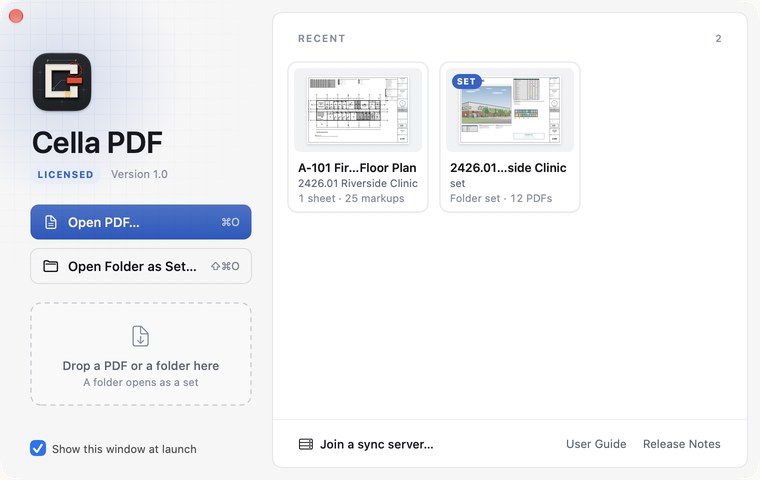760x480 pixels.
Task: Click the Cella PDF app logo icon
Action: coord(62,81)
